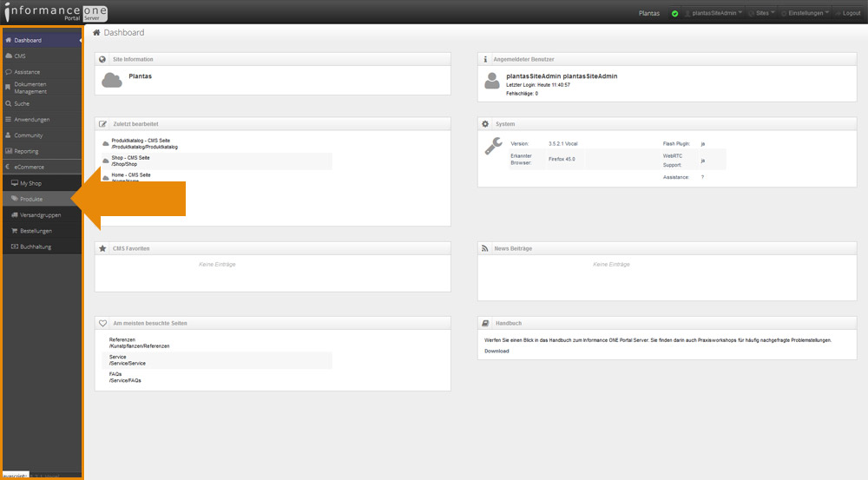The image size is (868, 480).
Task: Open Service /Service/Service link
Action: 128,360
